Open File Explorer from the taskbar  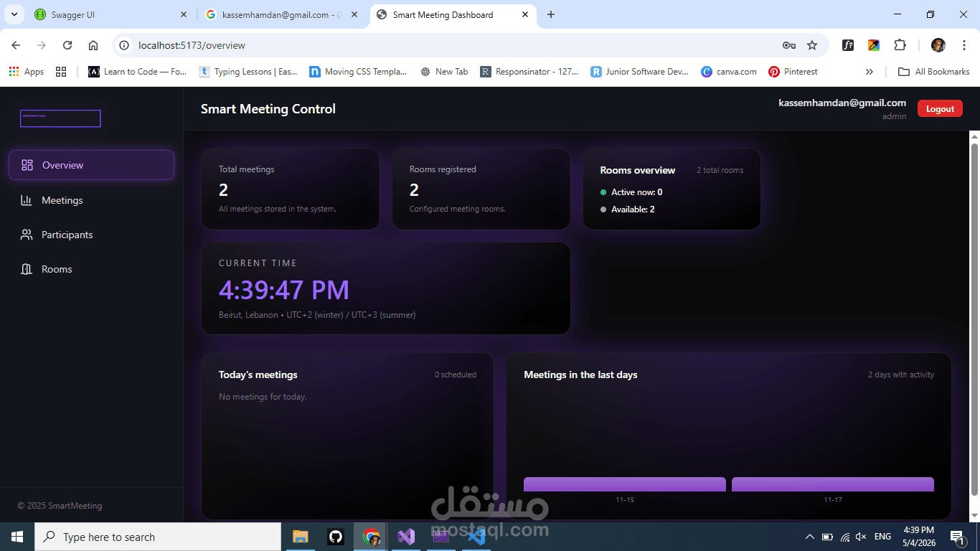[x=300, y=537]
